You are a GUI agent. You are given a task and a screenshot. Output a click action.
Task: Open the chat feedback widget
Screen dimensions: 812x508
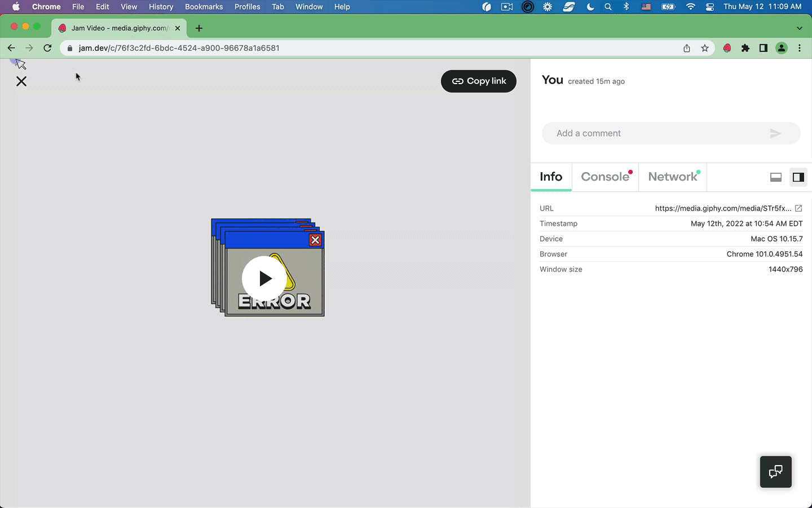coord(776,472)
